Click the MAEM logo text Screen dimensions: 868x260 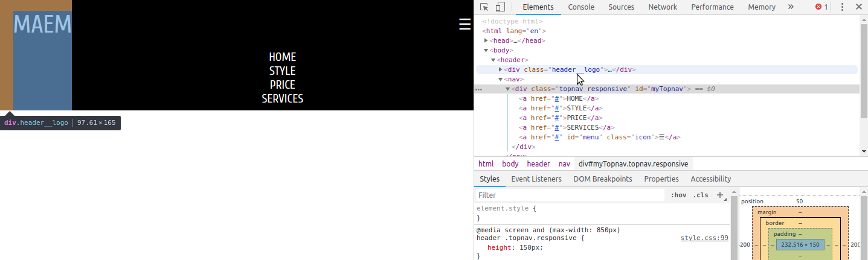pos(42,25)
